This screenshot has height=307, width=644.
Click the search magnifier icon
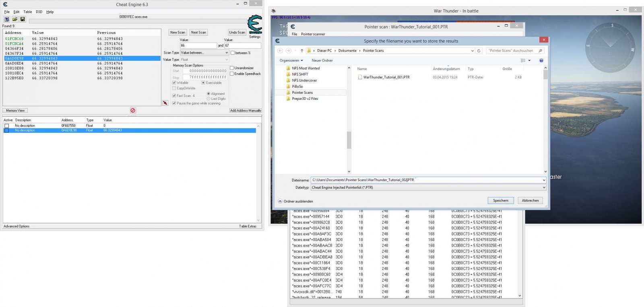540,51
